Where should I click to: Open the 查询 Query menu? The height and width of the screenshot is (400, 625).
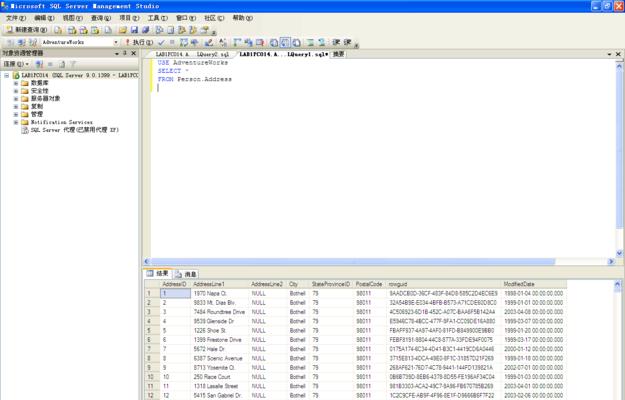point(100,18)
